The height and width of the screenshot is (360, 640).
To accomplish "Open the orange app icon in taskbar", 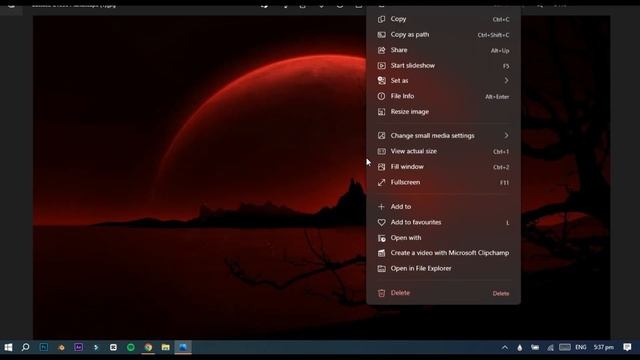I will click(x=61, y=347).
